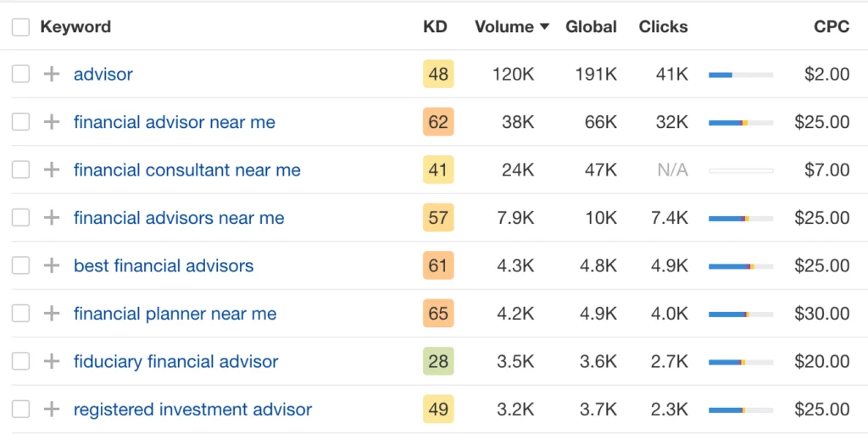Open the 'fiduciary financial advisor' keyword link
The image size is (868, 440).
(x=175, y=362)
